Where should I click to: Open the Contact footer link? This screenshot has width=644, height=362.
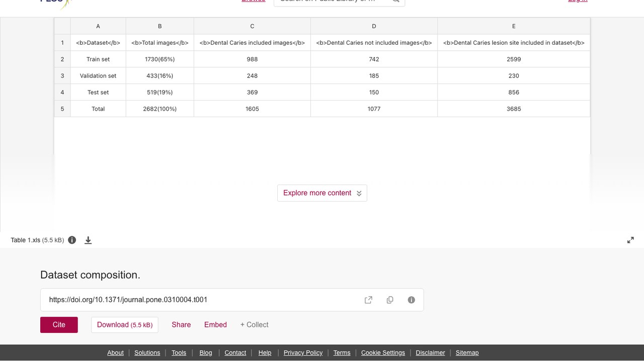[235, 352]
